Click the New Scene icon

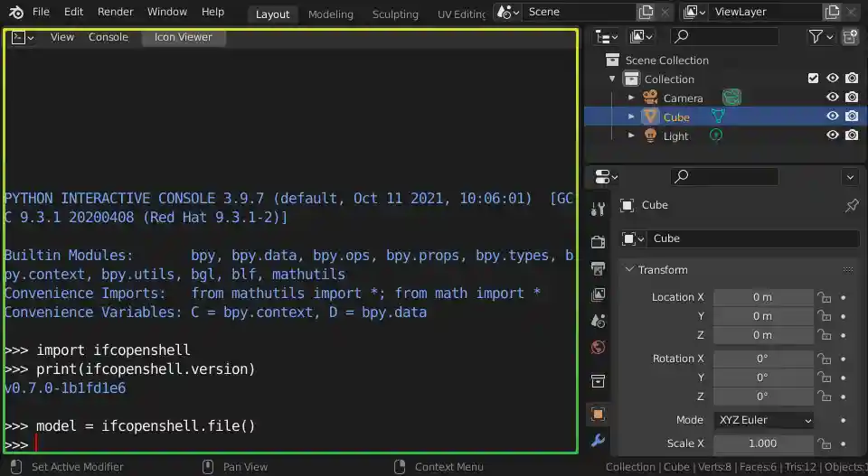pyautogui.click(x=646, y=12)
